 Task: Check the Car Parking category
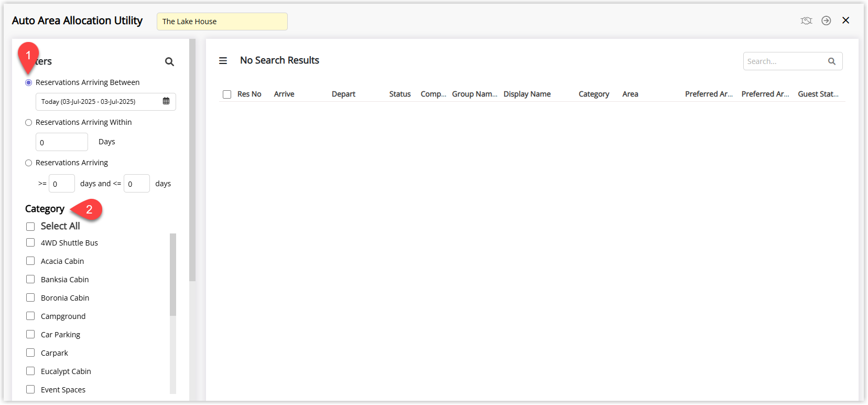[30, 335]
